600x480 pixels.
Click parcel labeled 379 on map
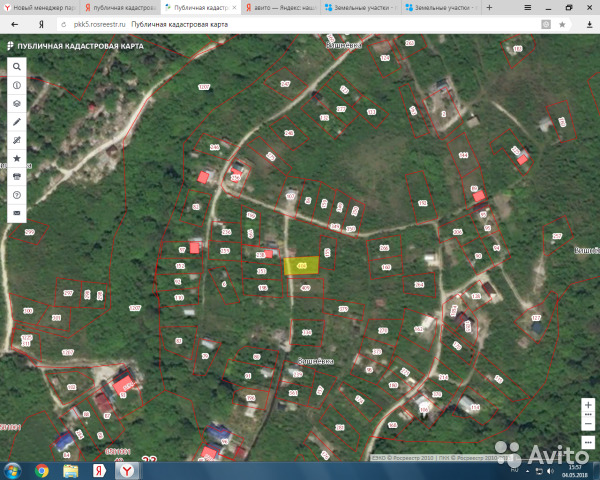(x=343, y=309)
